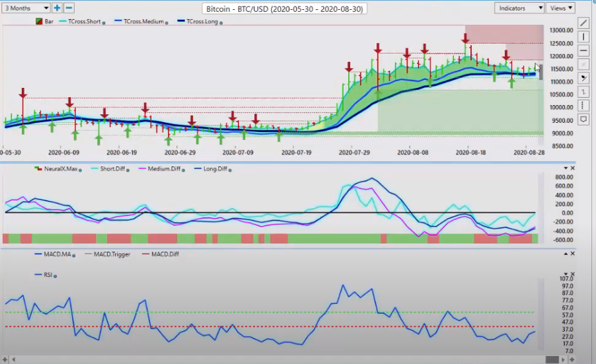
Task: Close the MACD indicator panel
Action: 573,254
